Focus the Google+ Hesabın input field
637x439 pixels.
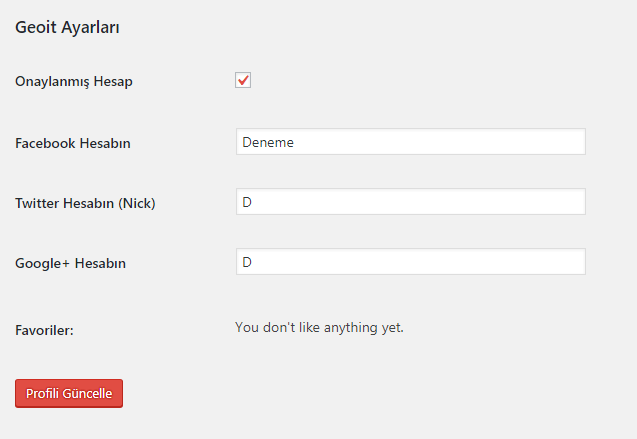pyautogui.click(x=410, y=262)
